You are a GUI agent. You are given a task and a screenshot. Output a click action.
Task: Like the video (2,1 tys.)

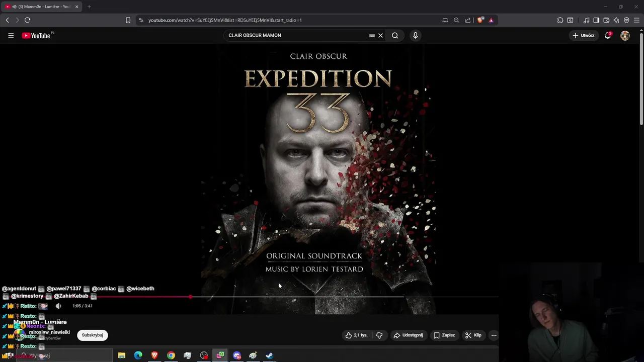click(356, 335)
